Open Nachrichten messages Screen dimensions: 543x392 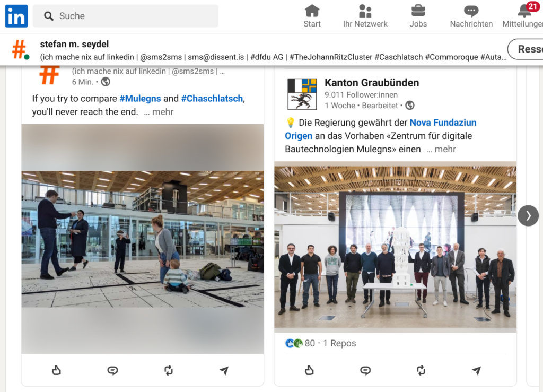471,16
